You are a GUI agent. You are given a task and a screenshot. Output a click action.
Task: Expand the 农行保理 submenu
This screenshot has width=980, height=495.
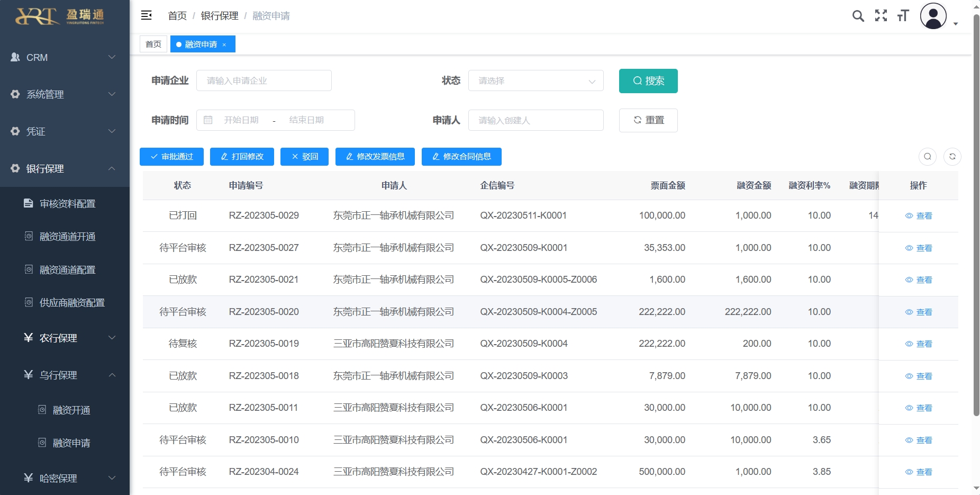pos(65,338)
